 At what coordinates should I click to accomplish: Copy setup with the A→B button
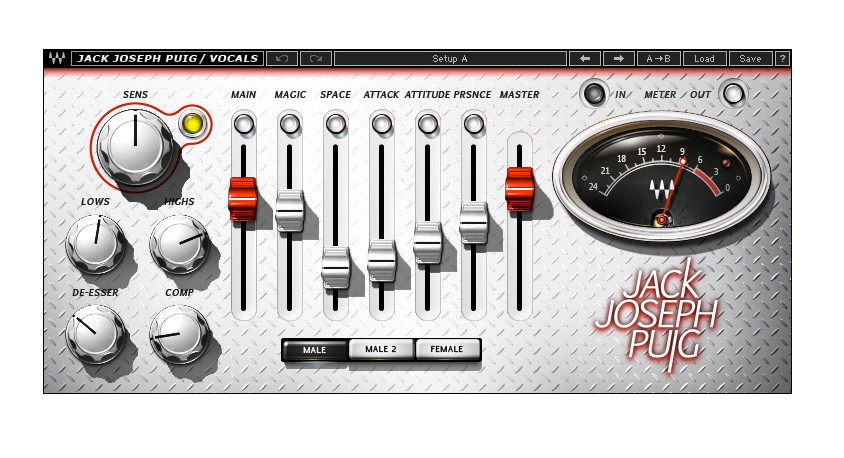coord(658,58)
